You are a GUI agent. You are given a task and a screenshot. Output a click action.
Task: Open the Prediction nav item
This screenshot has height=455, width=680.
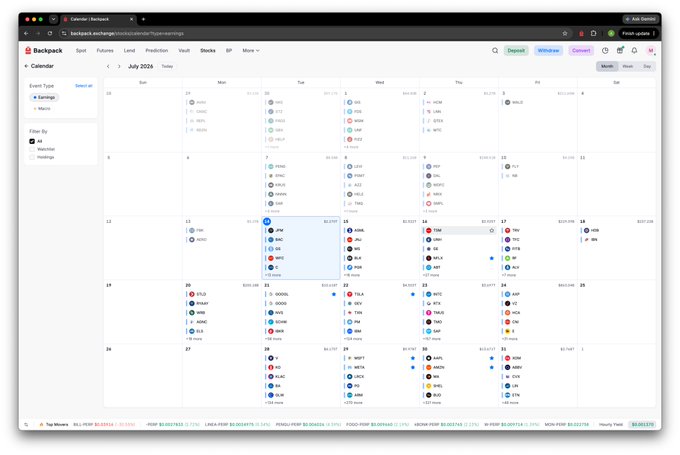157,51
